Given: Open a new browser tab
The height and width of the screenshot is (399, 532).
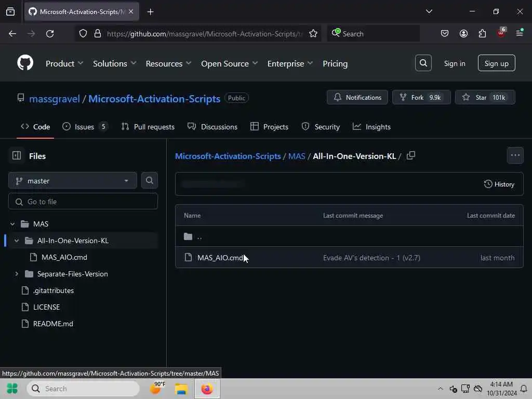Looking at the screenshot, I should [x=150, y=12].
